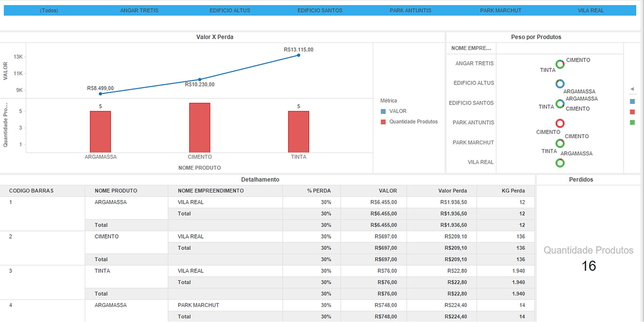Filter by the PARK MARCHUT tab
The width and height of the screenshot is (644, 322).
tap(500, 10)
